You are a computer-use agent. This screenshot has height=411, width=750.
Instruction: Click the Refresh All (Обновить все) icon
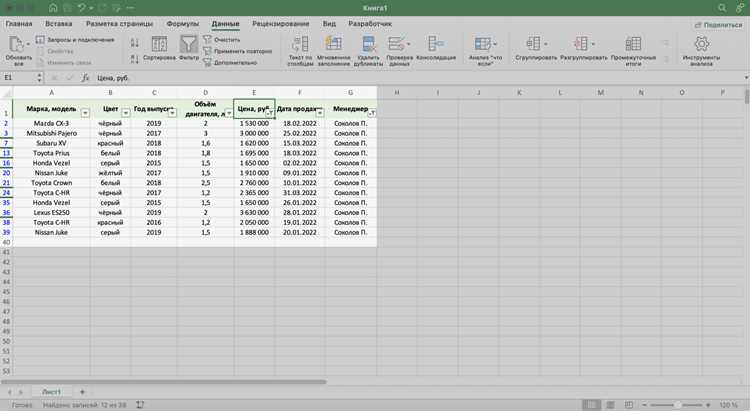tap(16, 44)
